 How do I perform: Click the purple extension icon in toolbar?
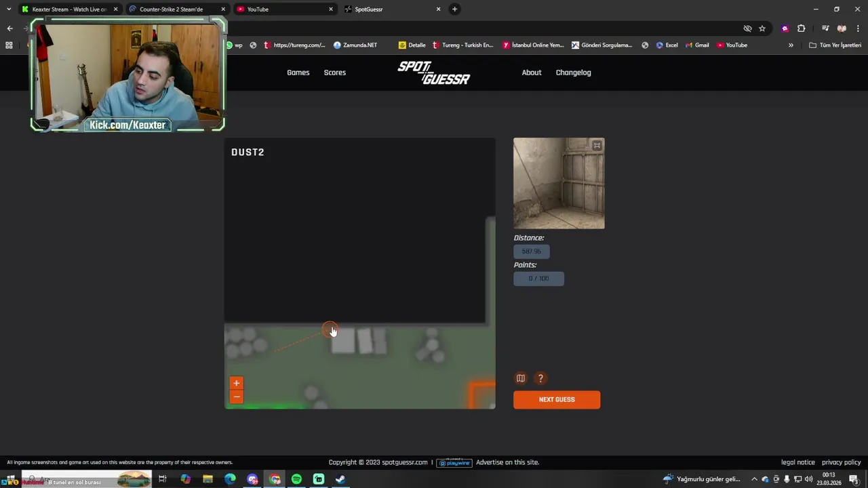785,28
